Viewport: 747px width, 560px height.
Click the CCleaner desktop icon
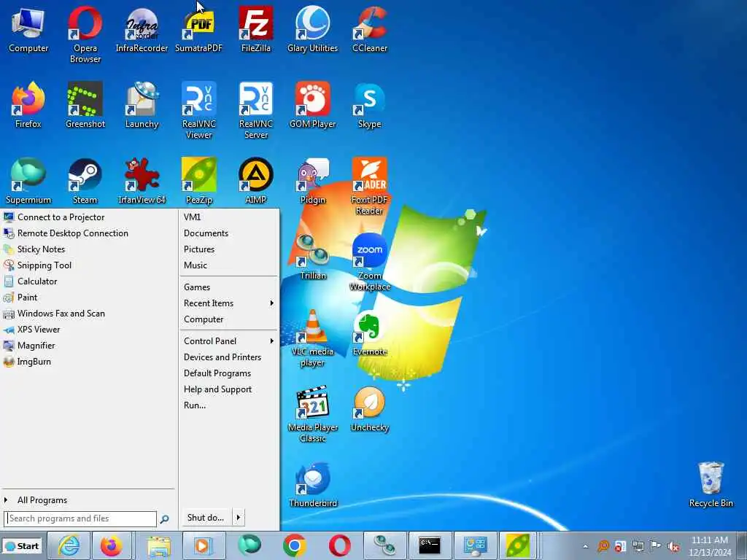[x=370, y=28]
